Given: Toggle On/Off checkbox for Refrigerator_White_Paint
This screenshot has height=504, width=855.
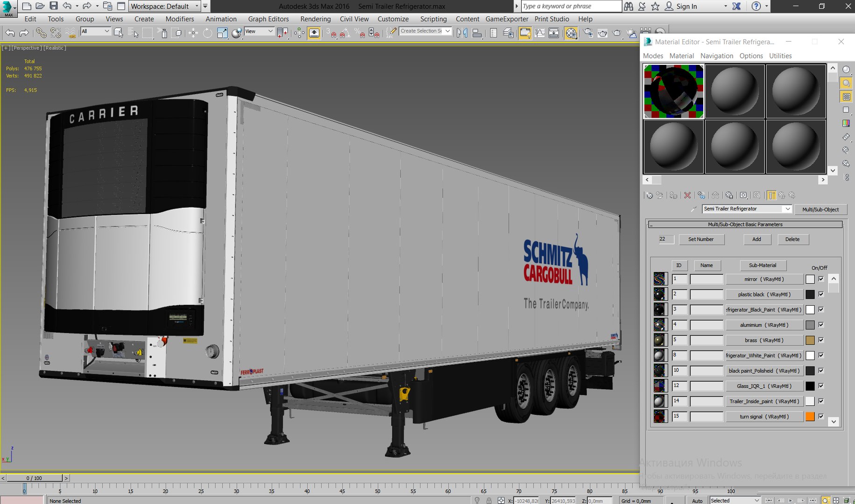Looking at the screenshot, I should [x=821, y=356].
